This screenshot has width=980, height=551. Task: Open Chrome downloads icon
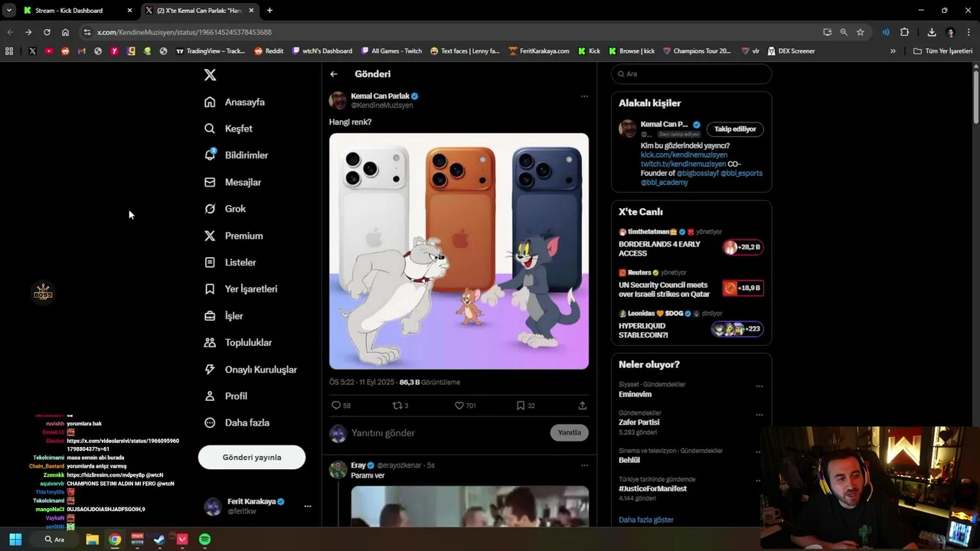932,32
